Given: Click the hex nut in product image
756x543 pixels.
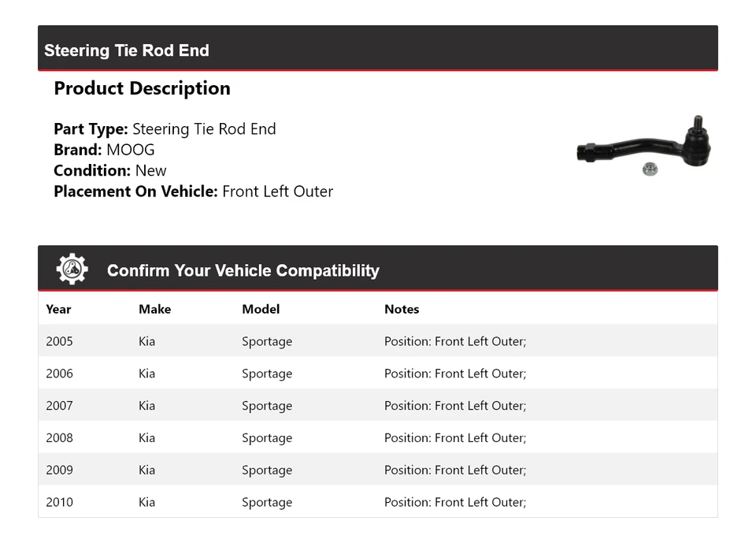Looking at the screenshot, I should pyautogui.click(x=650, y=169).
